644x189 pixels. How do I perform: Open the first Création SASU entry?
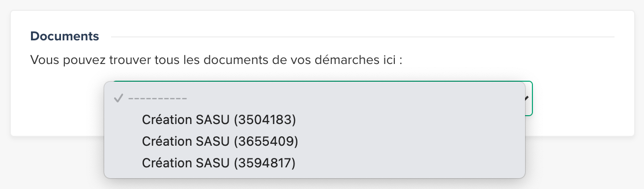point(219,120)
